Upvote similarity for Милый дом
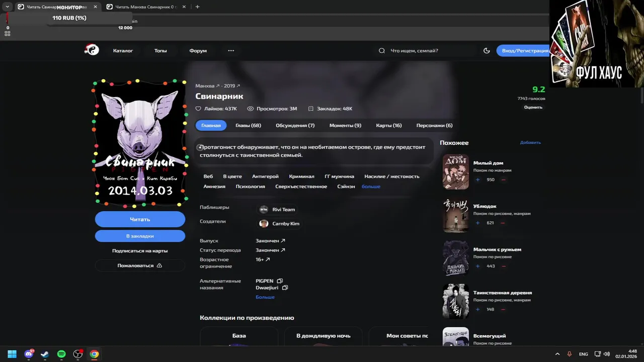The image size is (644, 362). pyautogui.click(x=477, y=179)
